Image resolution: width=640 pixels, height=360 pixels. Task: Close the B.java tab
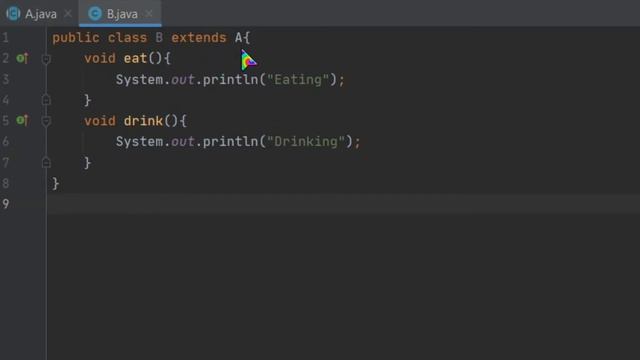(x=149, y=14)
